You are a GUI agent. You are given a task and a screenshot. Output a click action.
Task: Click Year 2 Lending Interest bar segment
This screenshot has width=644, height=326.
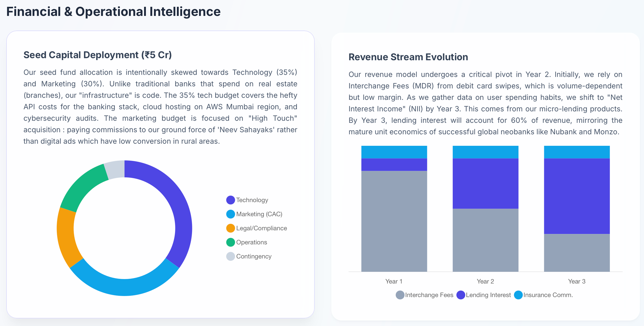point(485,183)
